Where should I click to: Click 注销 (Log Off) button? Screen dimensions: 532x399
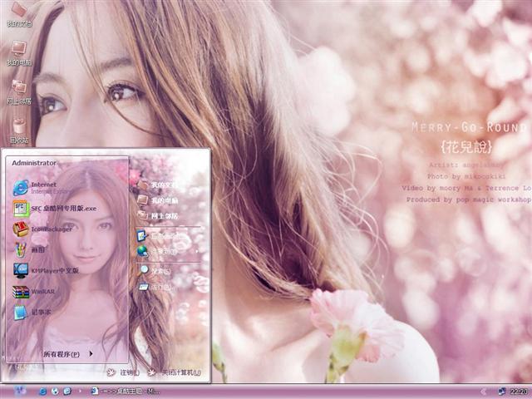tap(123, 372)
